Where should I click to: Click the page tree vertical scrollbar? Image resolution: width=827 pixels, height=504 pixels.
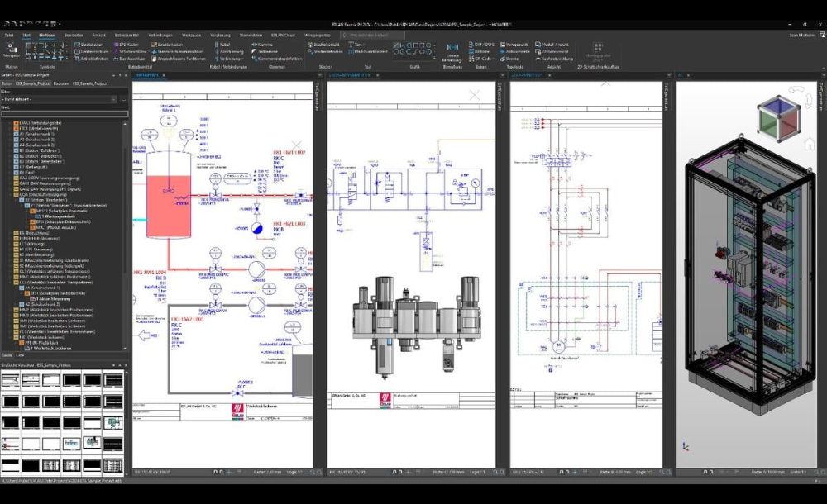pos(125,235)
